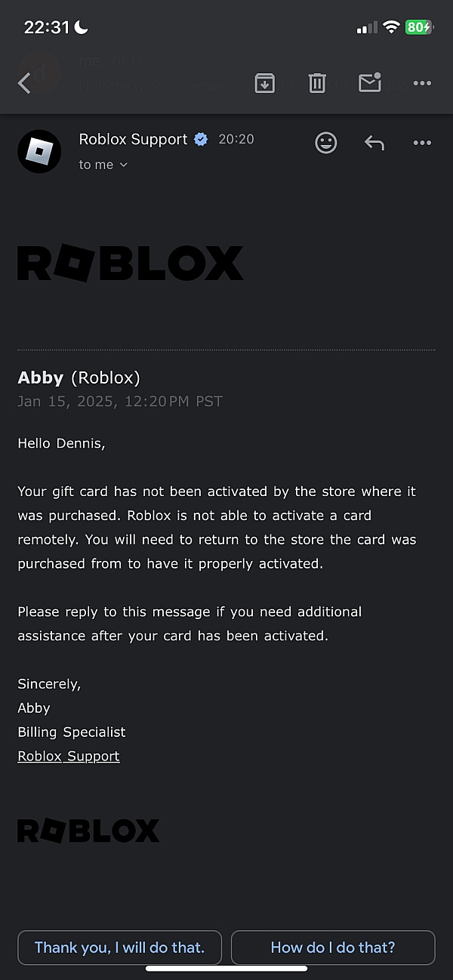Tap the Wi-Fi icon in status bar
Image resolution: width=453 pixels, height=980 pixels.
tap(390, 27)
